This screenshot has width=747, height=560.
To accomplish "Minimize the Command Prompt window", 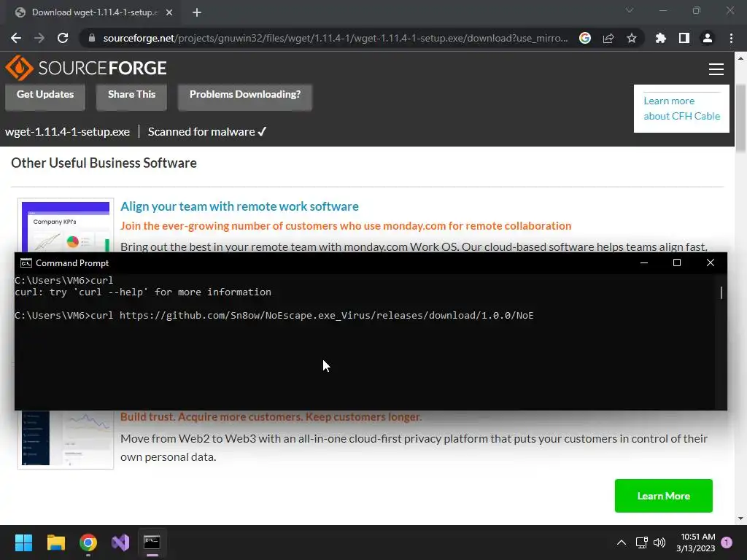I will [644, 262].
